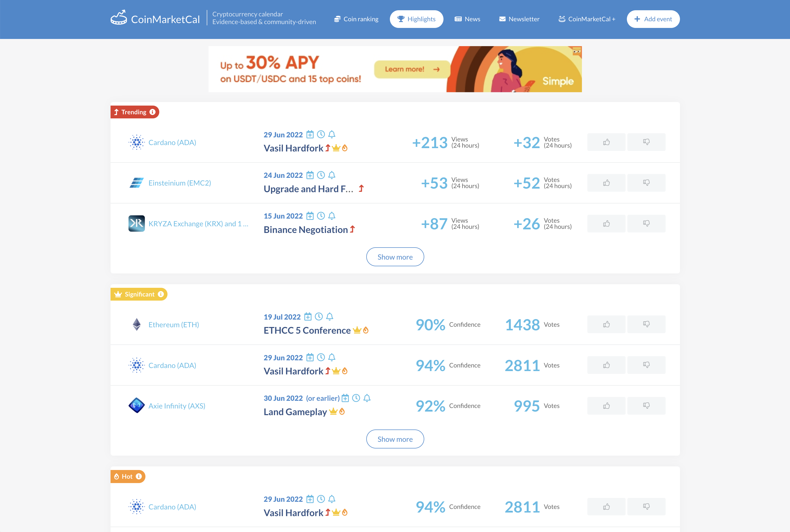
Task: Open KRYZA Exchange (KRX) coin link
Action: tap(198, 224)
